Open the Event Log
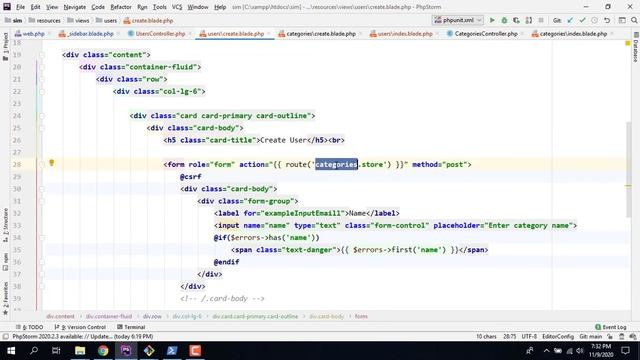Image resolution: width=640 pixels, height=360 pixels. (611, 327)
